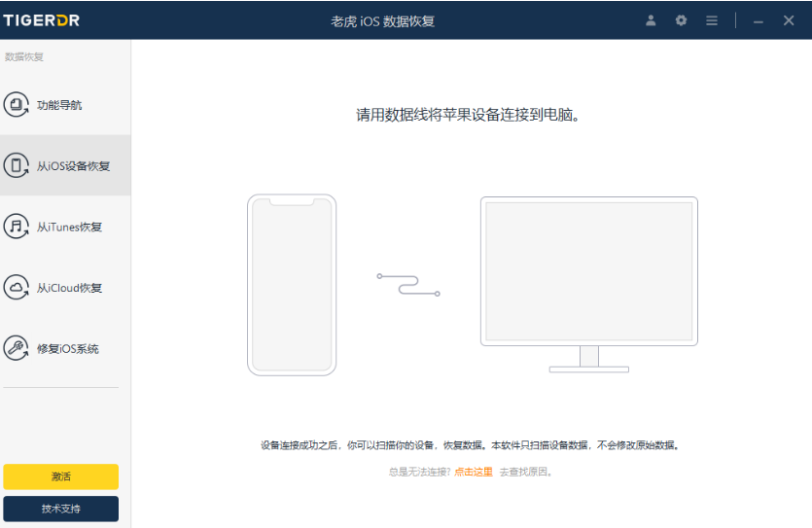Open the user account icon in title bar
812x528 pixels.
click(x=651, y=20)
